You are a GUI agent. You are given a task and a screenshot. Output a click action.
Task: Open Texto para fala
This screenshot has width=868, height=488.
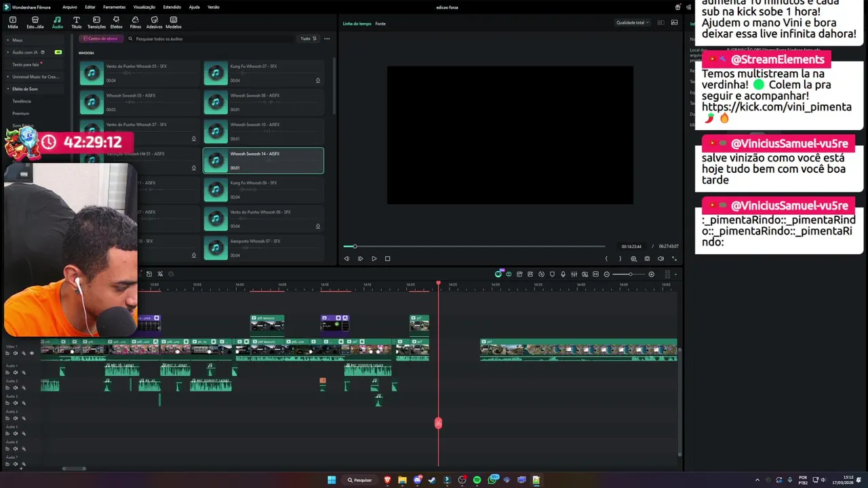26,64
